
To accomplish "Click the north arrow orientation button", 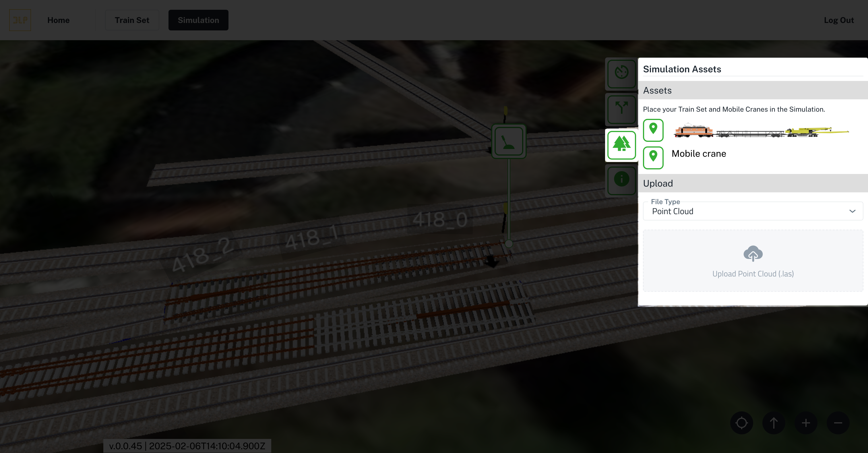I will (774, 423).
